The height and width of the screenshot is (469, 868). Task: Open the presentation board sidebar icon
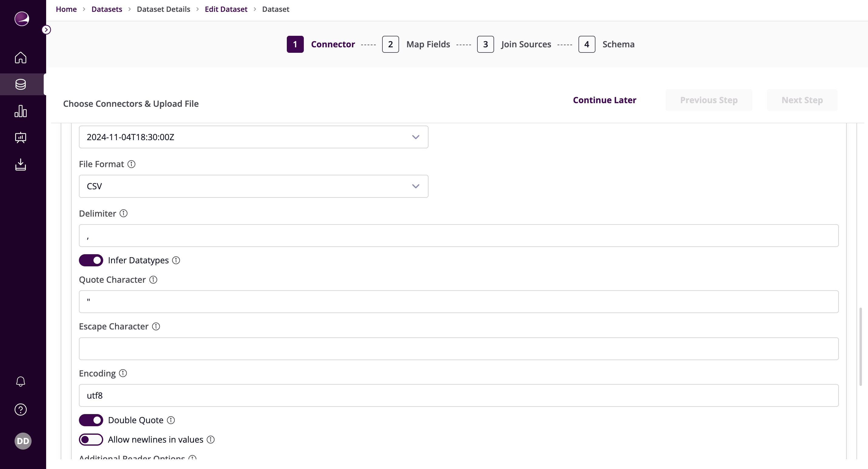click(21, 137)
